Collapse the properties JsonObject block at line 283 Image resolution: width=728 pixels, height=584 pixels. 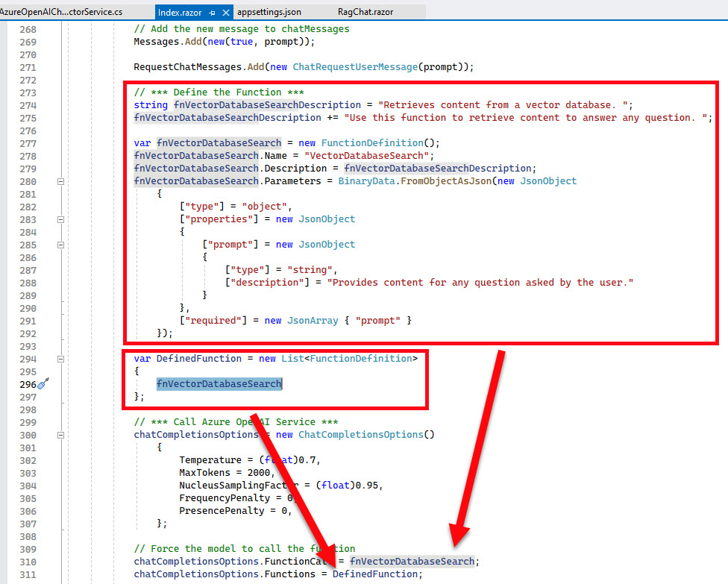[x=60, y=219]
